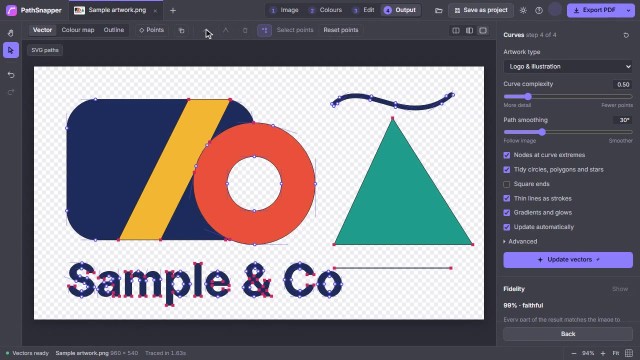Activate the arrow pointer selection tool

[11, 50]
